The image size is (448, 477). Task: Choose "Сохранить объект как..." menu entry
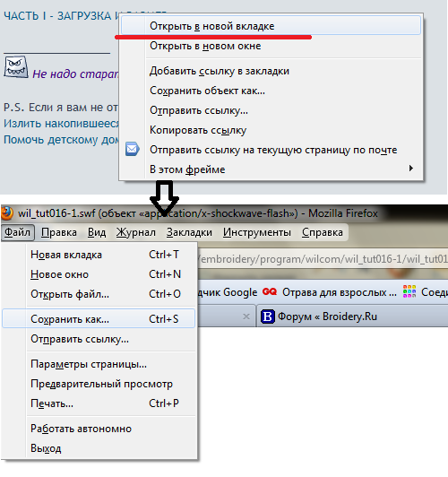[x=207, y=91]
